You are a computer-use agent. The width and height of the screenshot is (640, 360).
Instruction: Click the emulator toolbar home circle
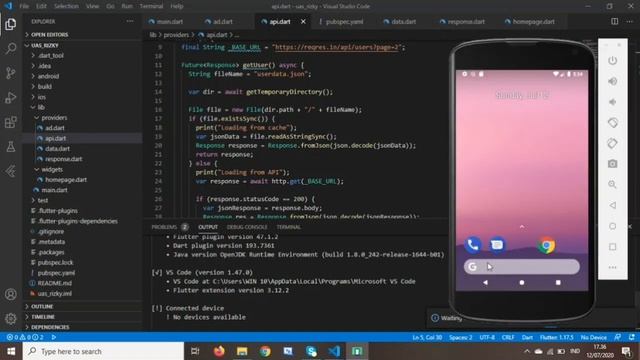[x=612, y=226]
